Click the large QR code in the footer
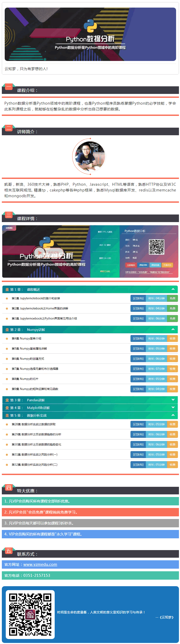 30,614
